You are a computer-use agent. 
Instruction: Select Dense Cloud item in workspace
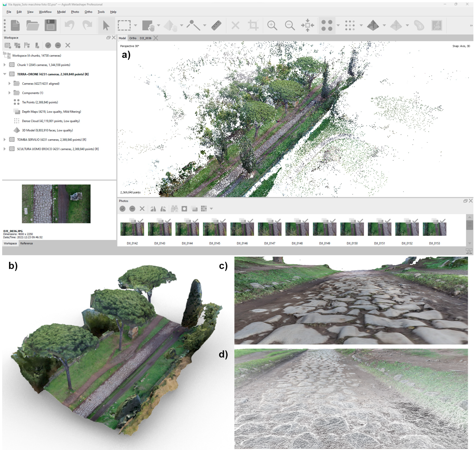pyautogui.click(x=51, y=121)
